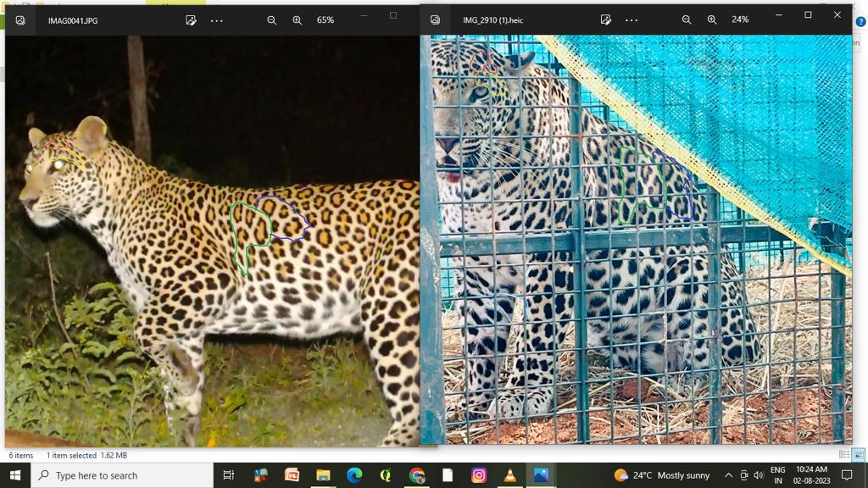
Task: Open Google Chrome from taskbar
Action: [416, 475]
